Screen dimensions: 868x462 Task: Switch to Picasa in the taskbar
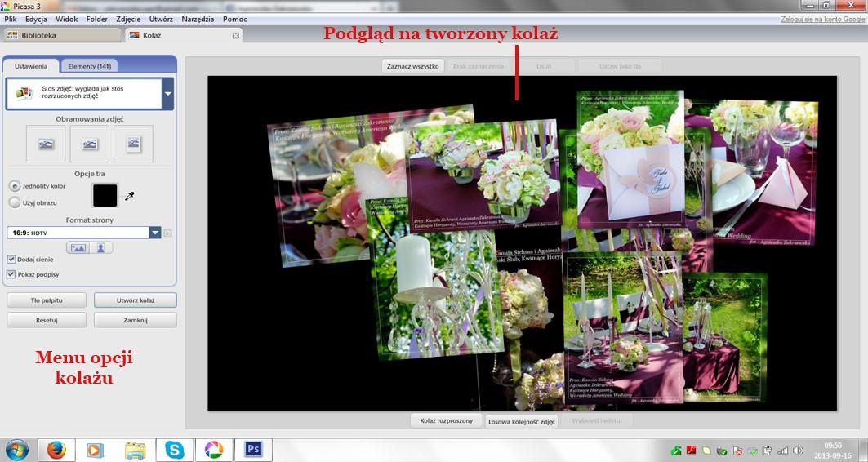click(x=214, y=450)
